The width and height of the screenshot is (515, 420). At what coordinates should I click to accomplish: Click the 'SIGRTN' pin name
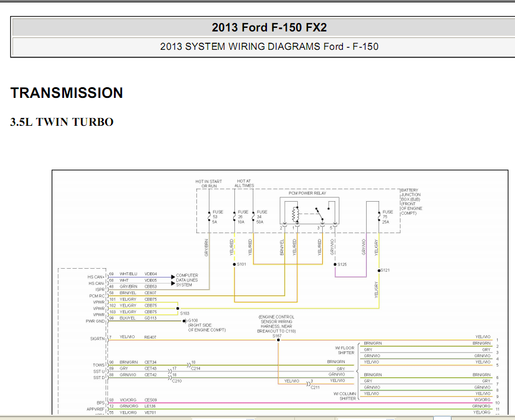97,339
